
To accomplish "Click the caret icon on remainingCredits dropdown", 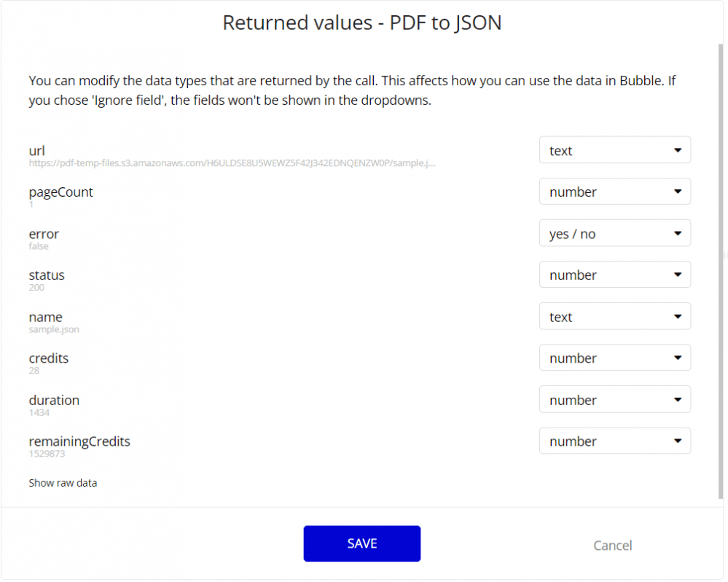I will coord(678,441).
